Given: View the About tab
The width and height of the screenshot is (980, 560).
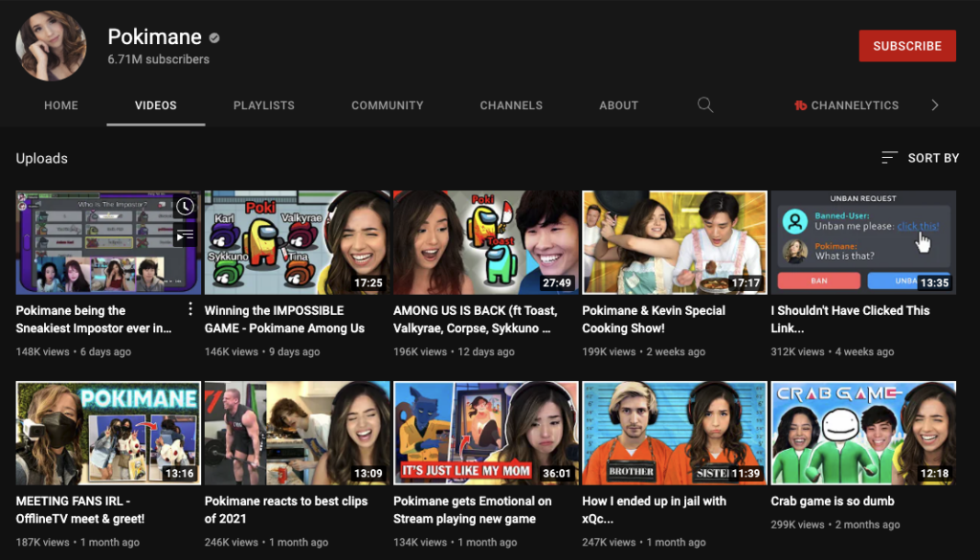Looking at the screenshot, I should tap(619, 105).
